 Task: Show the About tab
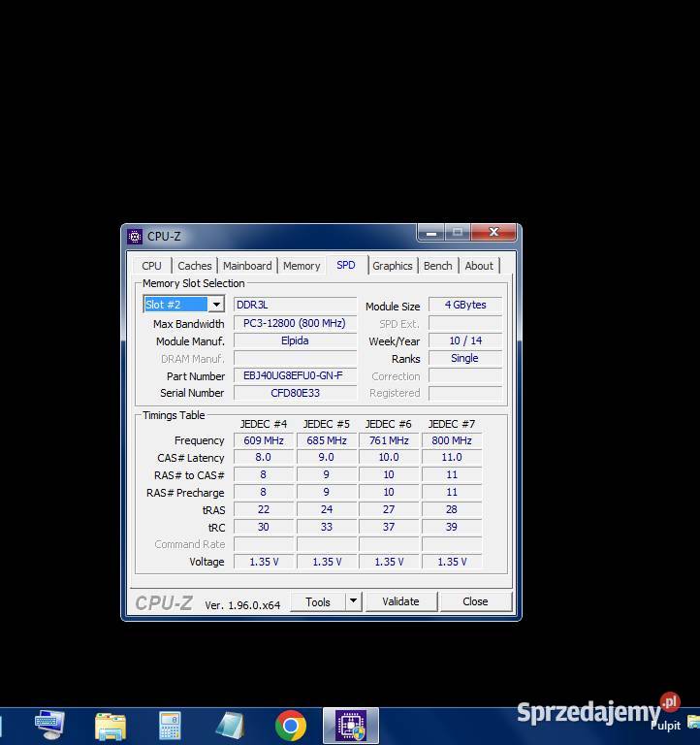[x=479, y=266]
